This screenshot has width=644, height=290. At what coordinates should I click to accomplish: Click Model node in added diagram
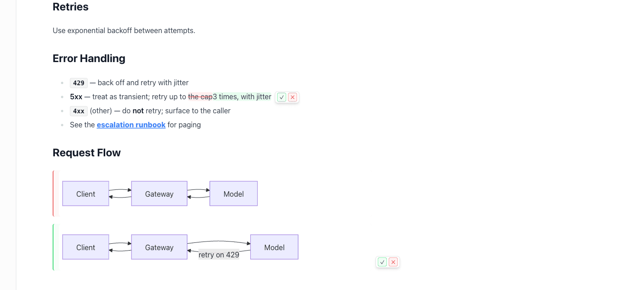pos(274,247)
